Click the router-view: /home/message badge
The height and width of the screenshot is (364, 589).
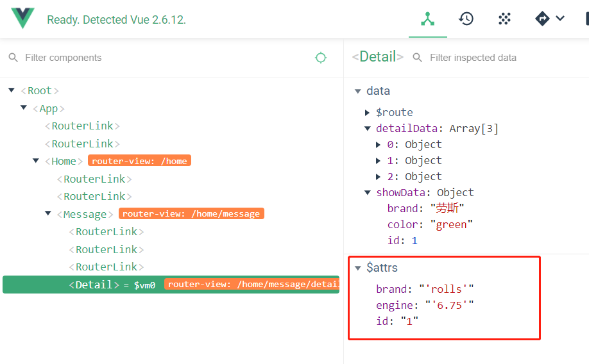[x=191, y=213]
